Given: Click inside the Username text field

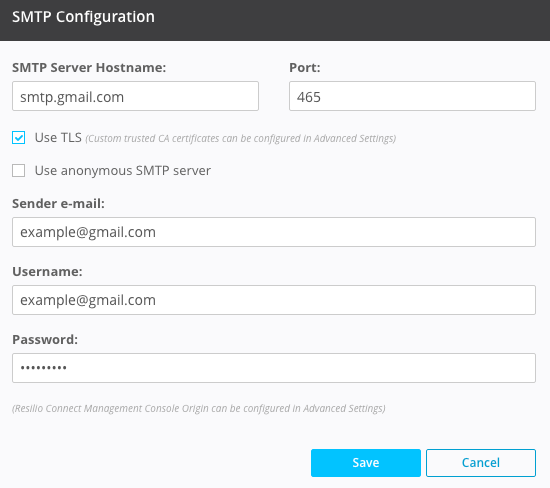Looking at the screenshot, I should point(274,300).
